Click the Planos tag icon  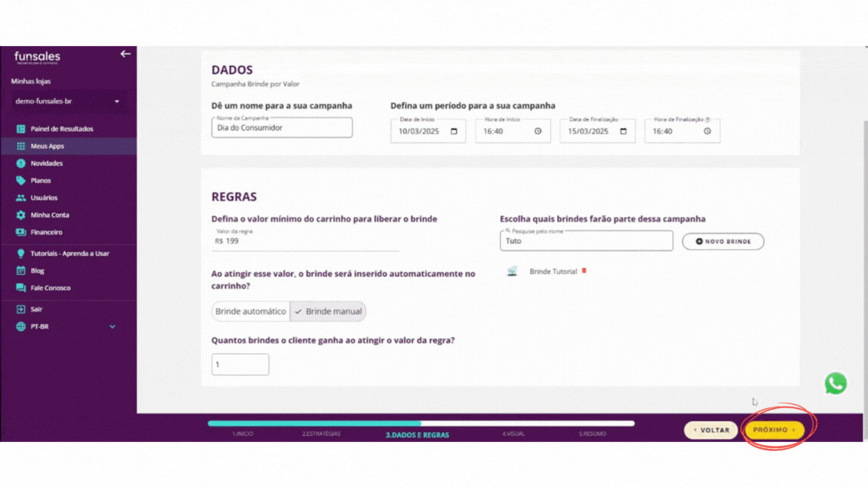[20, 181]
